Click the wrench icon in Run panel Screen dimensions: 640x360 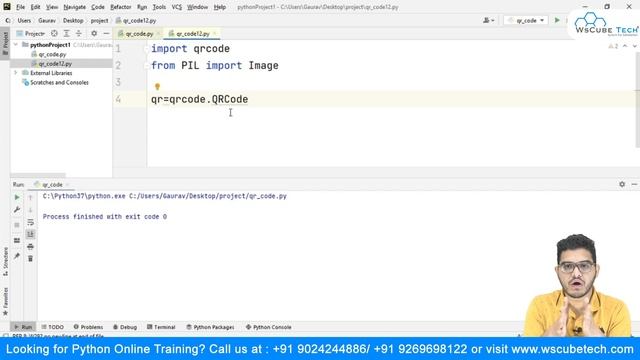17,210
